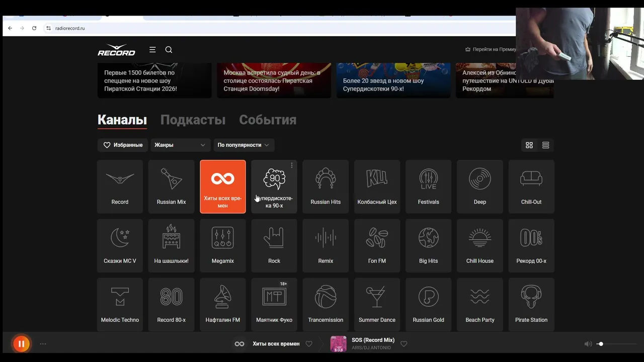Screen dimensions: 644x362
Task: Favorite the Хиты всех времен station in player
Action: (309, 344)
